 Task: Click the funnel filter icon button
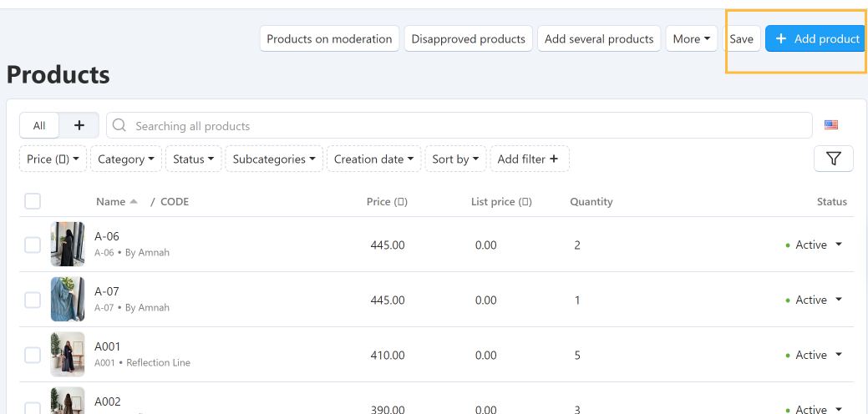click(x=833, y=159)
